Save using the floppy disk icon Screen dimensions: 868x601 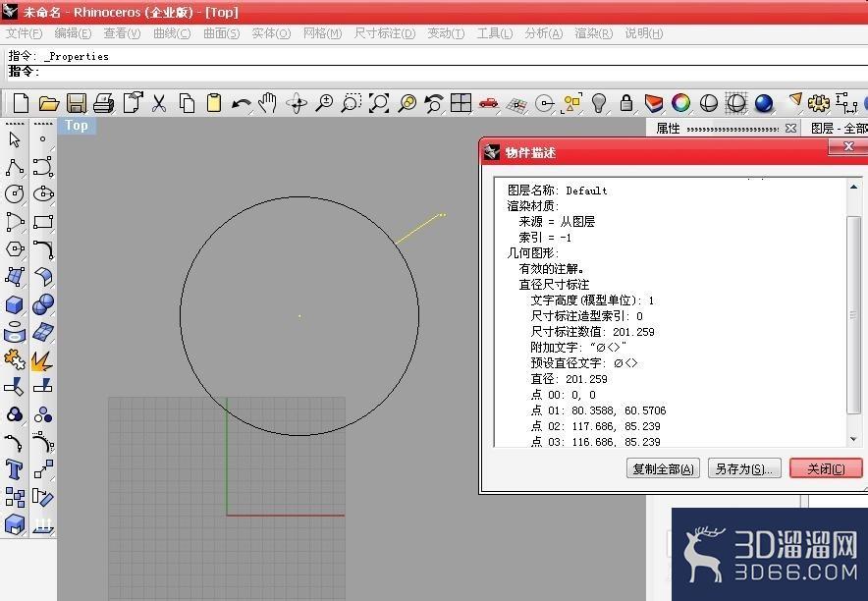tap(77, 103)
